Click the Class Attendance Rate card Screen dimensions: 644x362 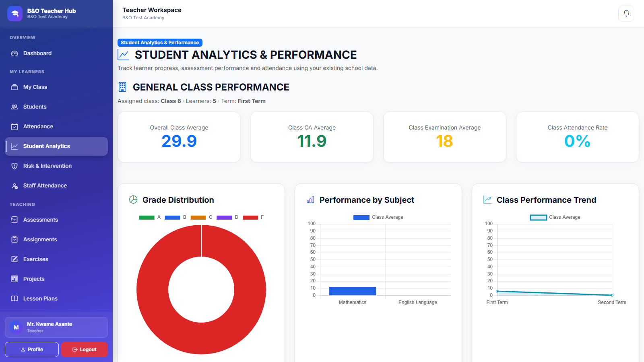click(x=578, y=137)
